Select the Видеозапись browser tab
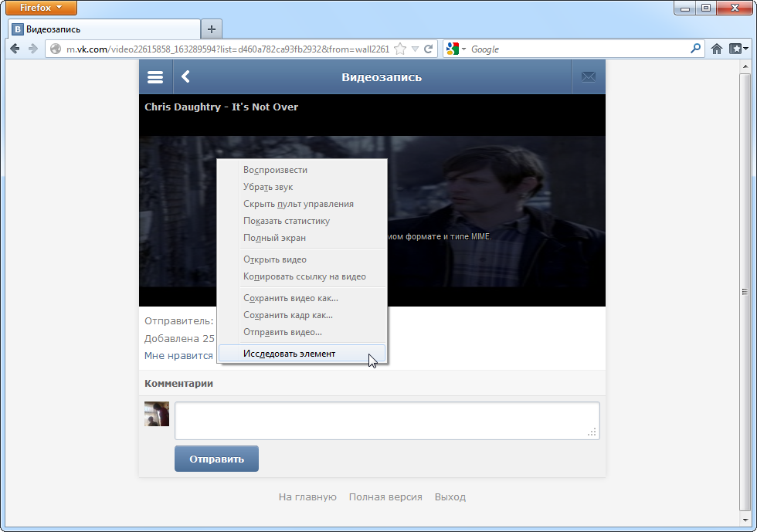 click(x=104, y=29)
